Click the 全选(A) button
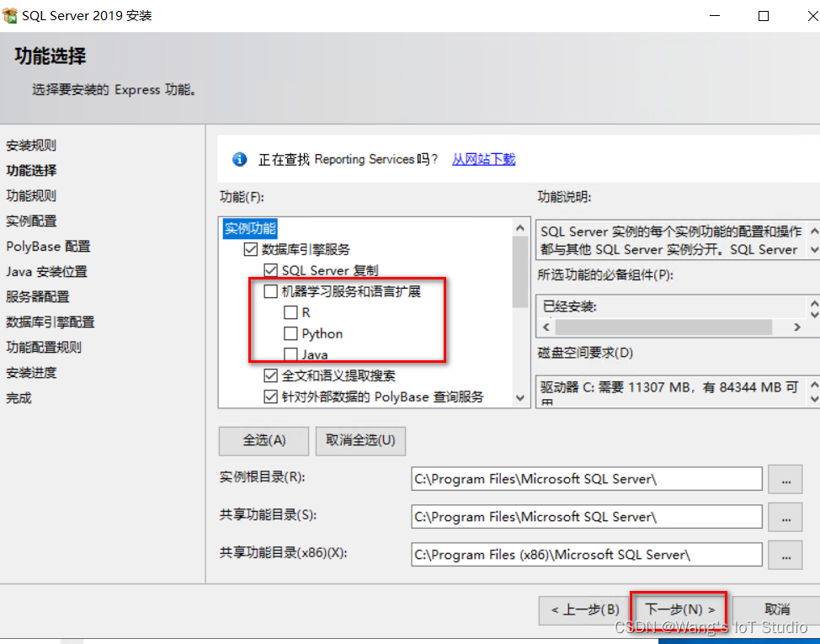This screenshot has height=644, width=820. click(x=264, y=440)
